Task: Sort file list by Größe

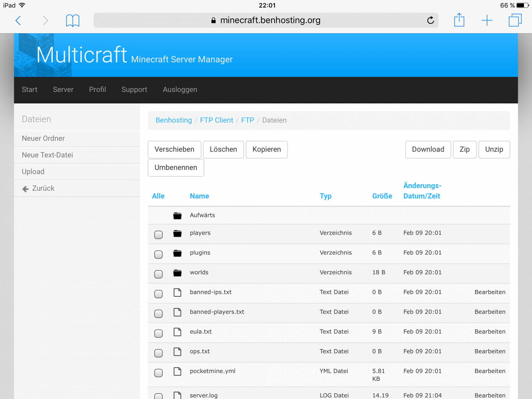Action: (382, 196)
